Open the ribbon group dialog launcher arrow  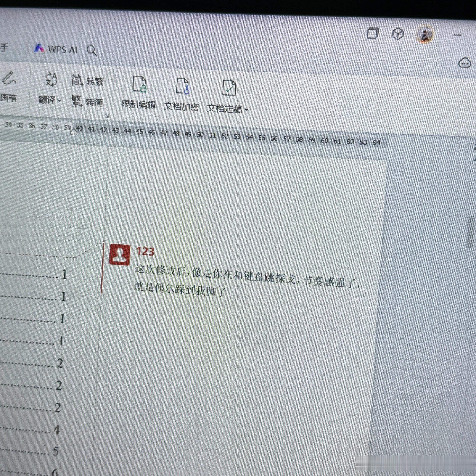click(x=107, y=116)
